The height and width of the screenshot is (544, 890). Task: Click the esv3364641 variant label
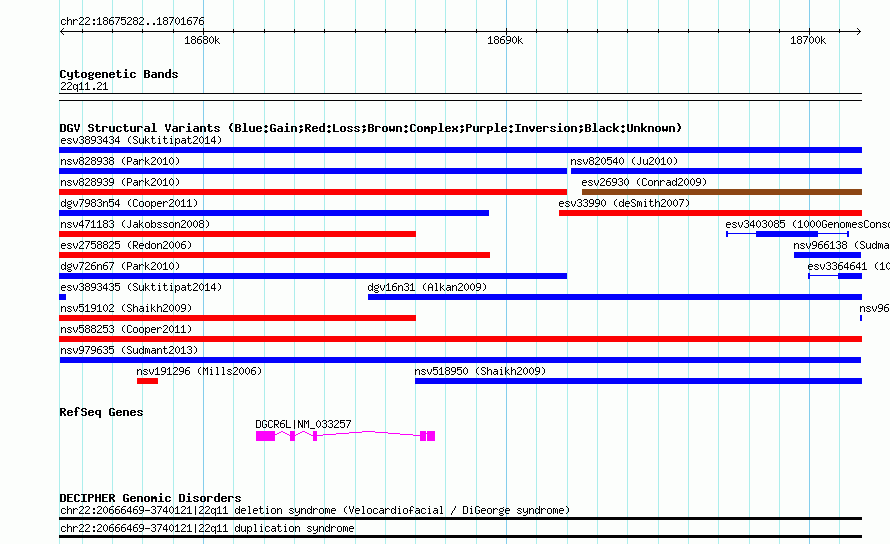click(848, 266)
